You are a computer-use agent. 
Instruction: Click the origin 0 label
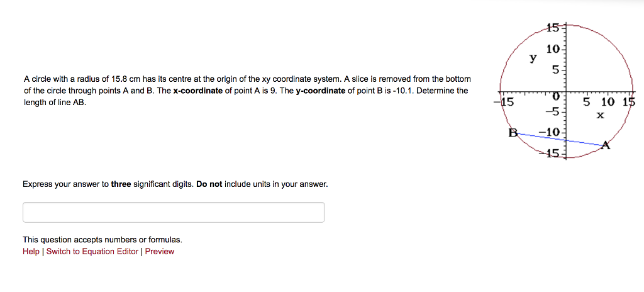point(555,98)
